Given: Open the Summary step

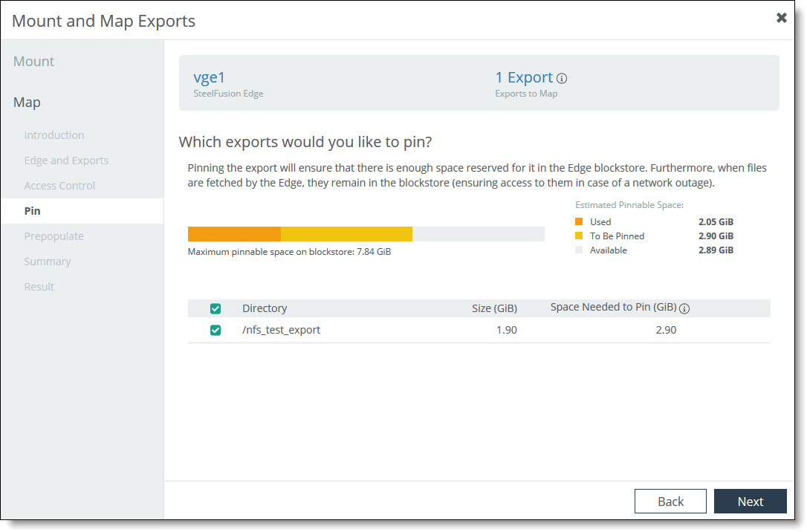Looking at the screenshot, I should click(x=48, y=262).
